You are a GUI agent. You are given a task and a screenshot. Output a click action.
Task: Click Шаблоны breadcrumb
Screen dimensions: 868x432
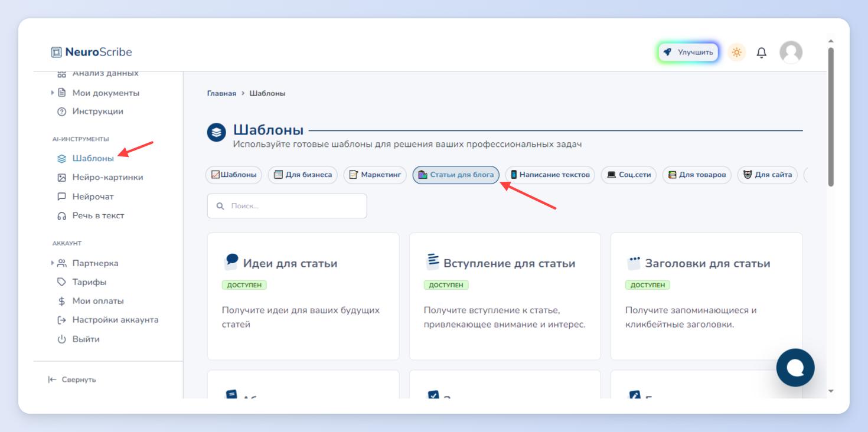point(267,93)
